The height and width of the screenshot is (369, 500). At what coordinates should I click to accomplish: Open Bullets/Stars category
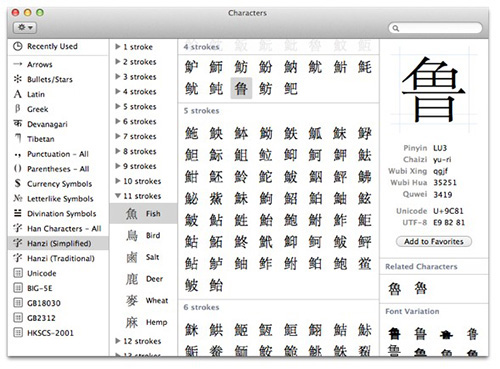pos(58,79)
